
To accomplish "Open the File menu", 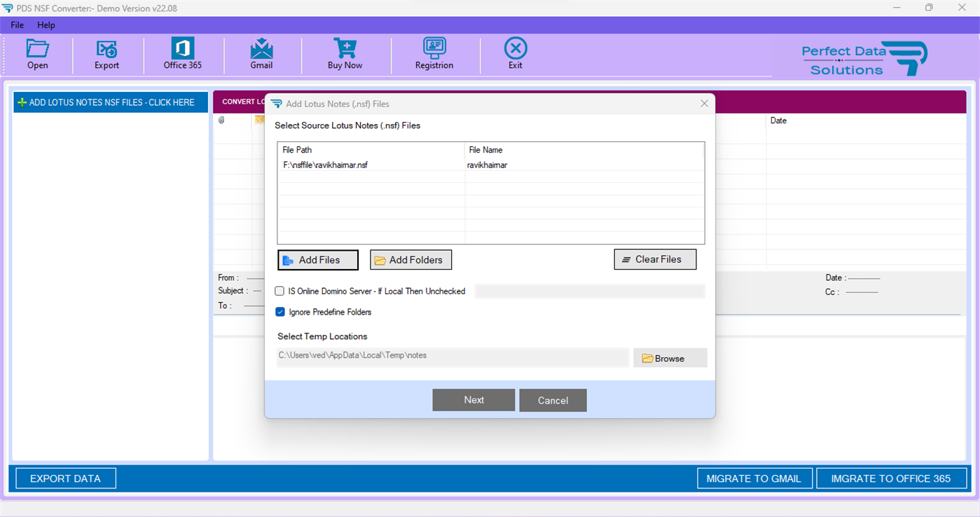I will pos(16,25).
